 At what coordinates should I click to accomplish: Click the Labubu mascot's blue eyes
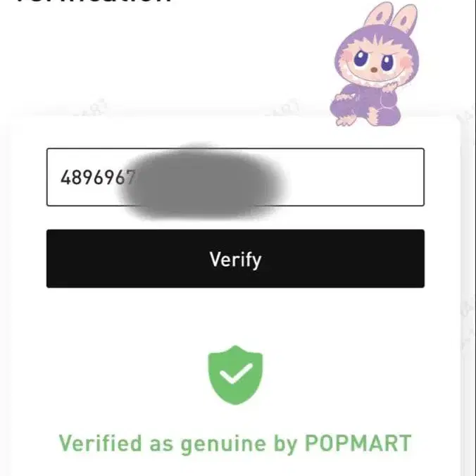374,60
